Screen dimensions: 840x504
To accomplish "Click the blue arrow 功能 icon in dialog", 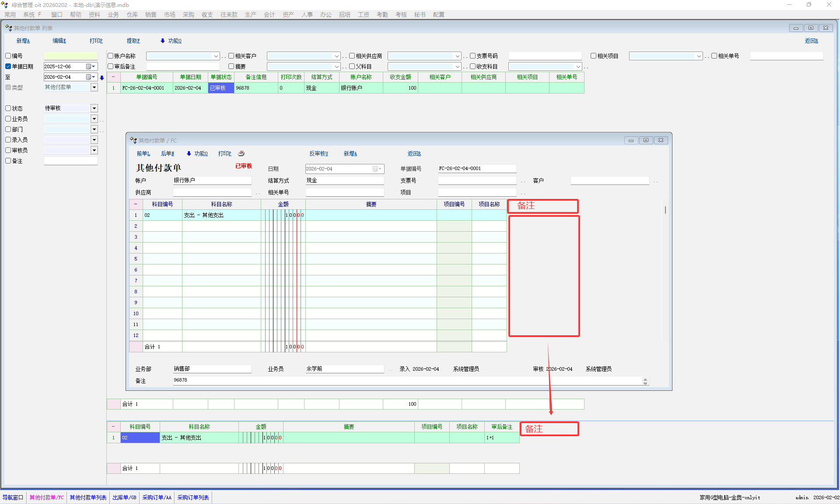I will [189, 153].
